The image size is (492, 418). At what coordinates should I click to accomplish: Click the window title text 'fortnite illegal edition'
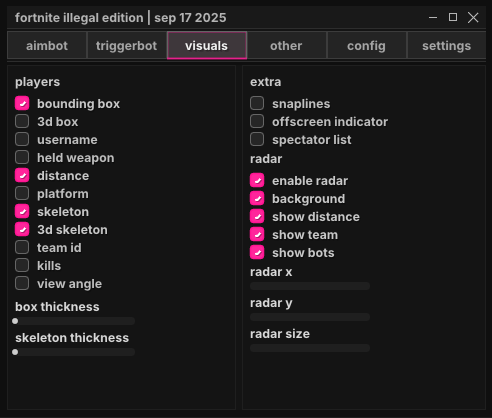(79, 18)
